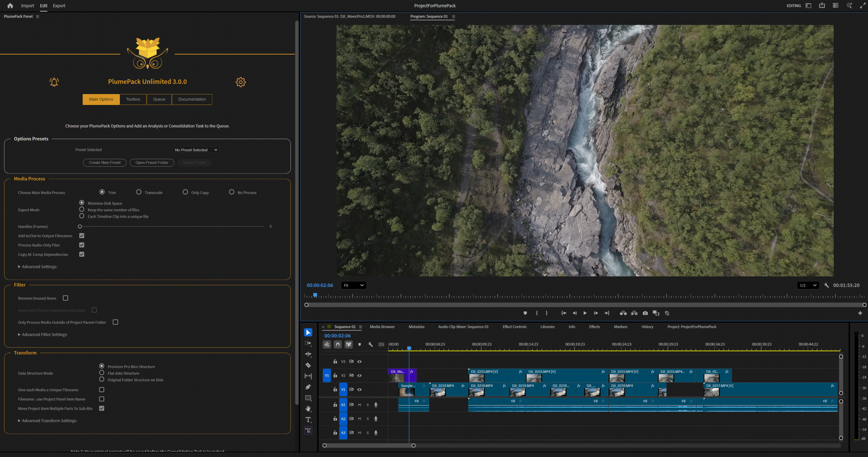Click the PlumePack notifications bell icon
This screenshot has height=457, width=868.
click(x=54, y=82)
